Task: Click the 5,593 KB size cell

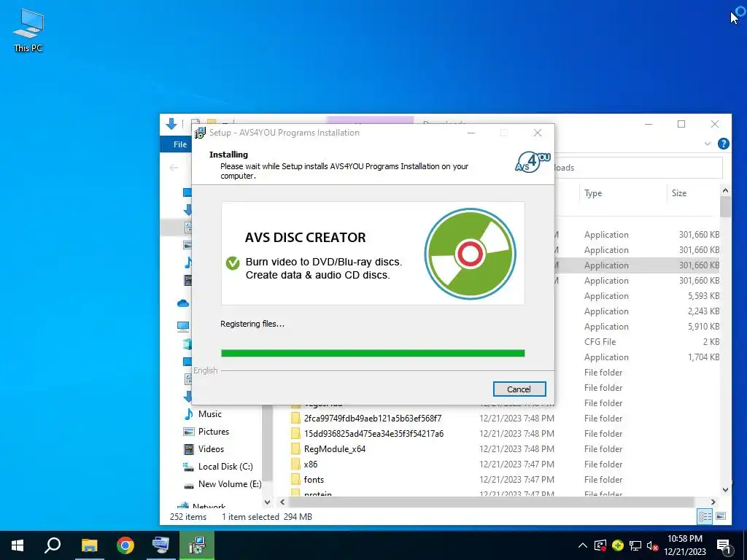Action: [x=703, y=296]
